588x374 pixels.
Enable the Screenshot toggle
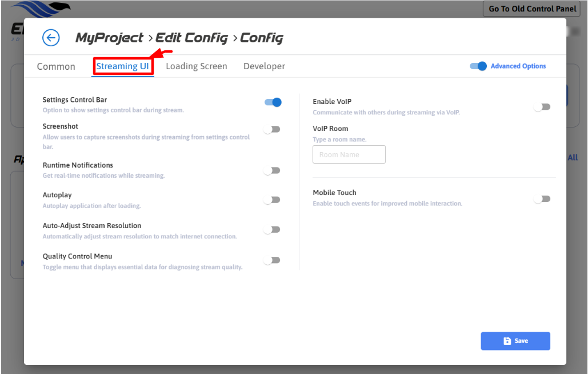click(x=272, y=129)
